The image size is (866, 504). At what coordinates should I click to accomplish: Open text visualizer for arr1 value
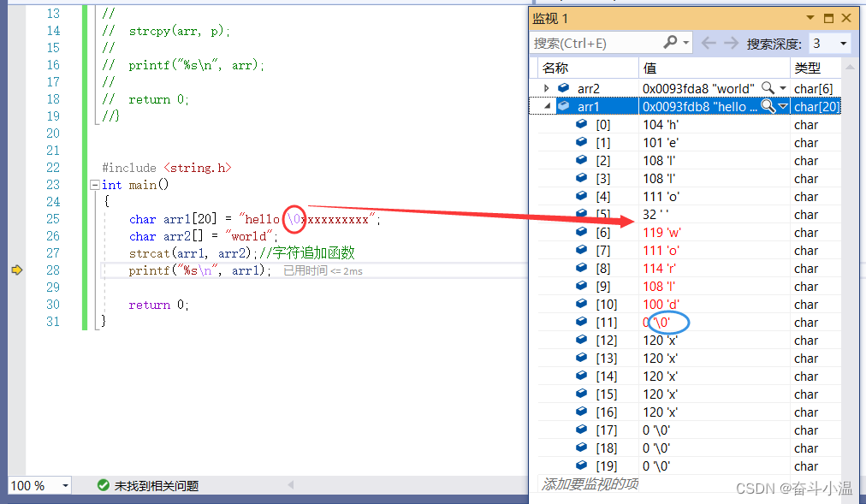coord(768,106)
